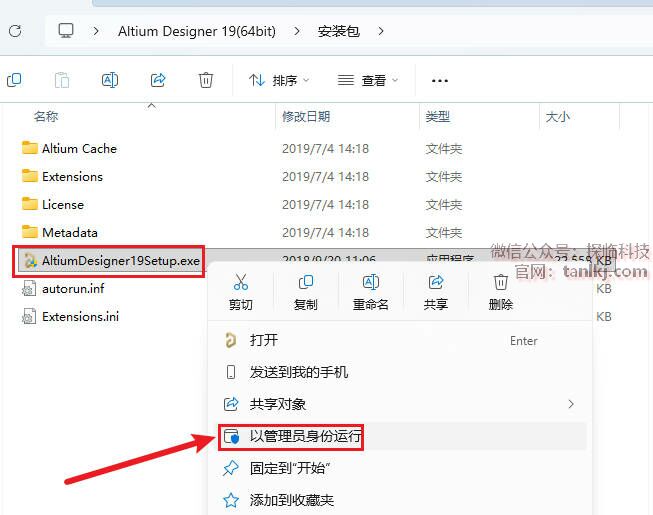Expand the chevron after Altium Designer 19(64bit)
This screenshot has height=515, width=653.
click(x=297, y=31)
